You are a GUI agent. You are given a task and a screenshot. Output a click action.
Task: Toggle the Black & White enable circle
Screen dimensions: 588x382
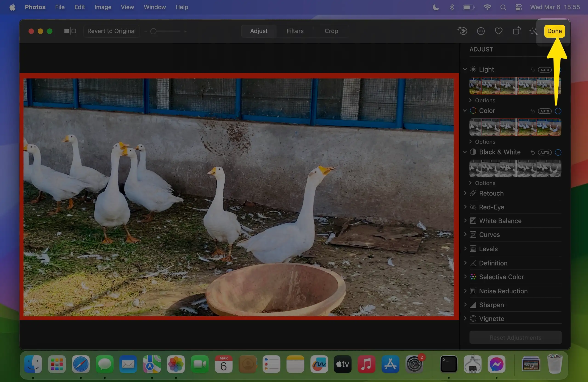pos(558,152)
